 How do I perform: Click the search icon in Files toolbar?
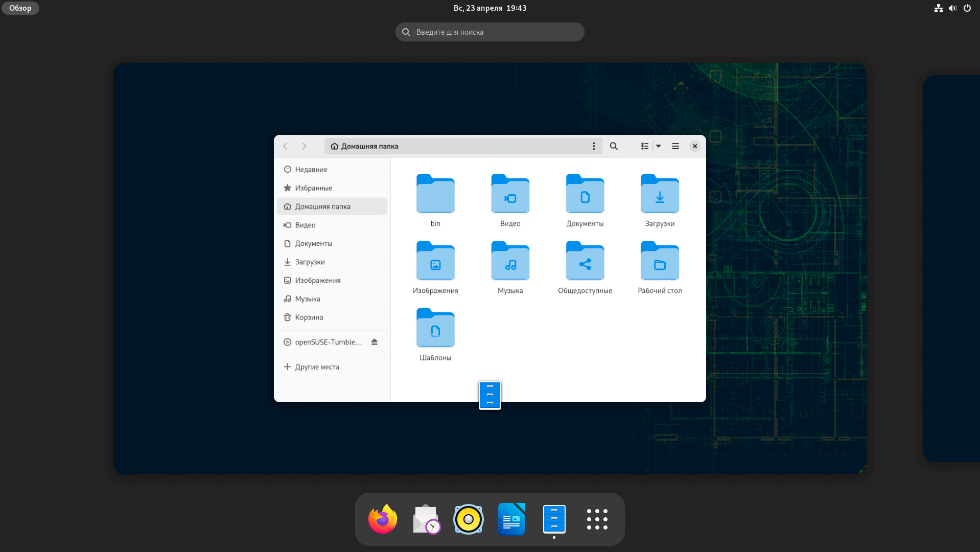point(614,146)
